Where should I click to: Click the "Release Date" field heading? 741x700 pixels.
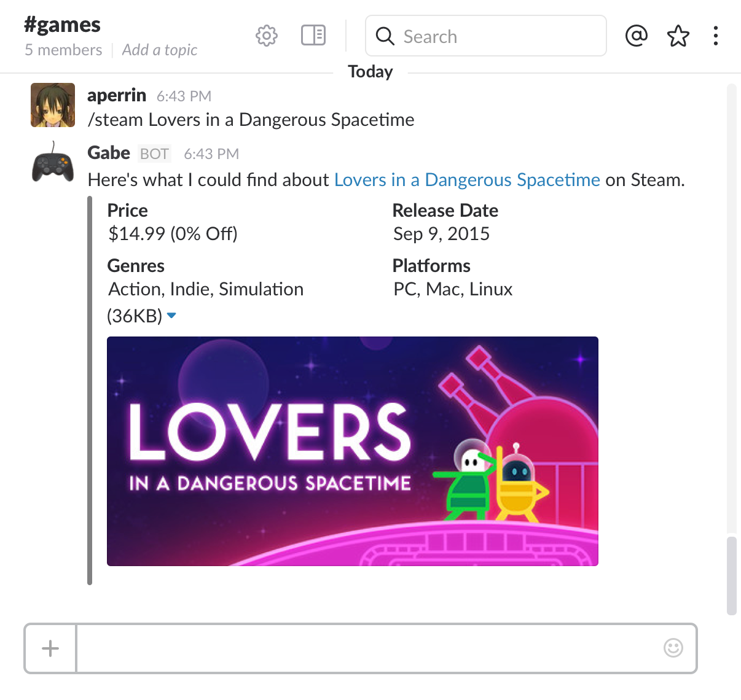tap(445, 211)
